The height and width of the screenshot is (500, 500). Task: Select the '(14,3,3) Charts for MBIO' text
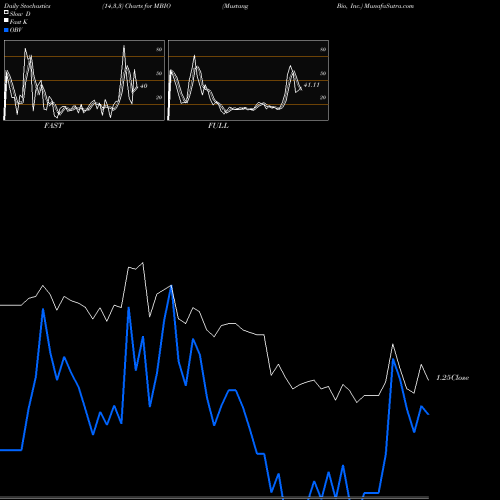(137, 6)
